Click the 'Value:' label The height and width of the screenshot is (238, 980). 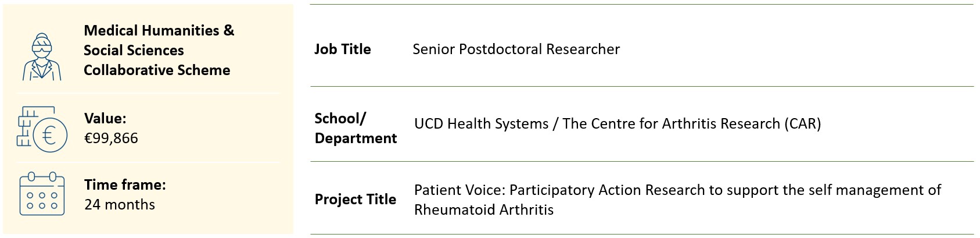click(x=105, y=118)
